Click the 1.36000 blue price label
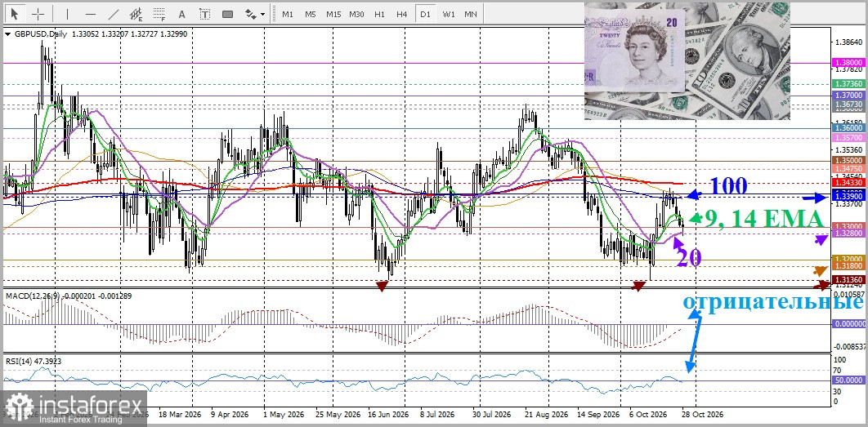This screenshot has width=868, height=427. click(x=849, y=127)
